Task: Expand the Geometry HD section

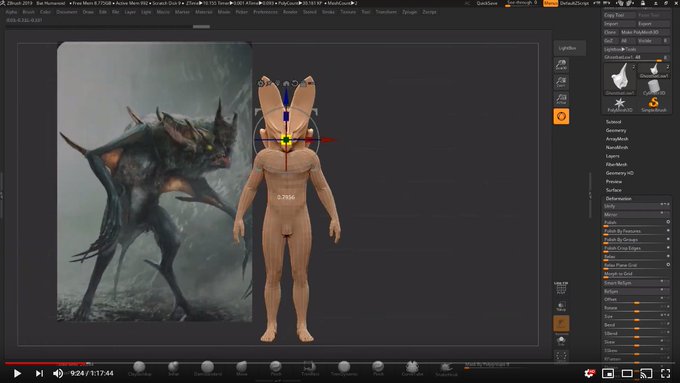Action: pos(619,173)
